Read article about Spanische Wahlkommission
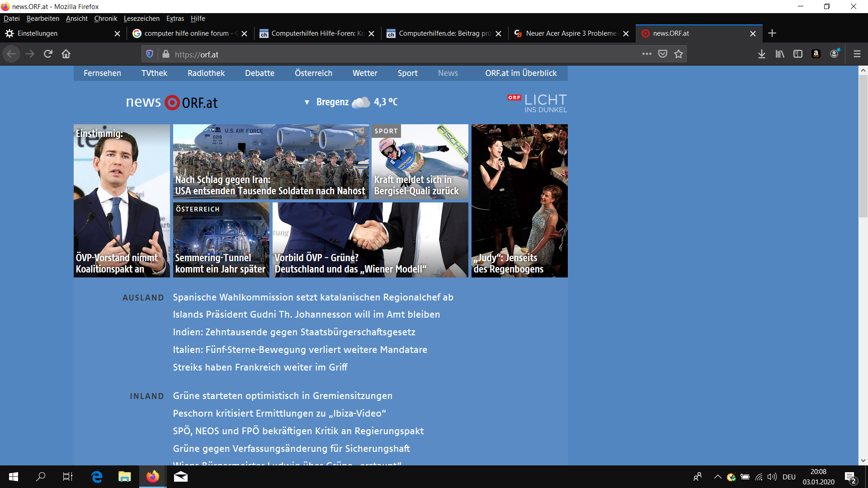 pos(313,297)
